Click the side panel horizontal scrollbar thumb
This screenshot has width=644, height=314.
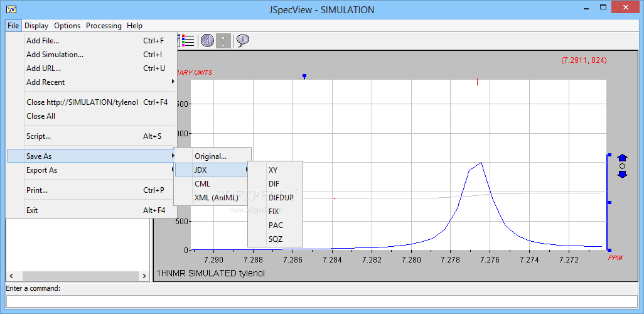click(80, 276)
